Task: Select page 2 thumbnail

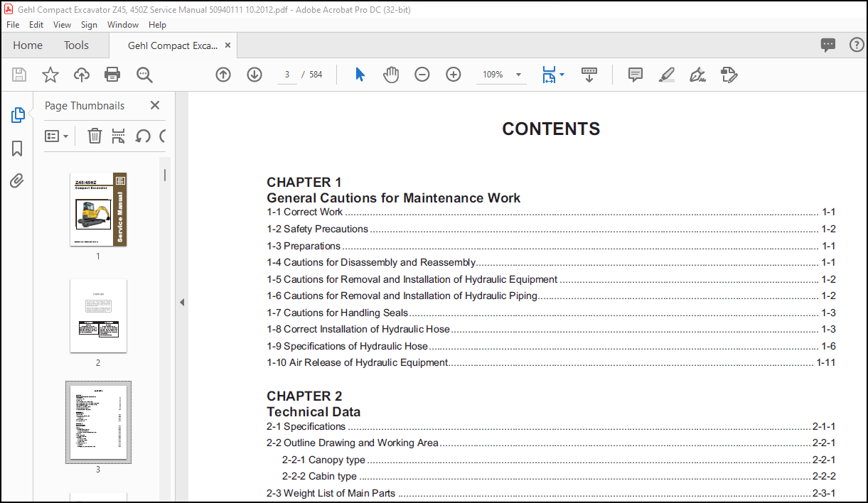Action: [x=98, y=316]
